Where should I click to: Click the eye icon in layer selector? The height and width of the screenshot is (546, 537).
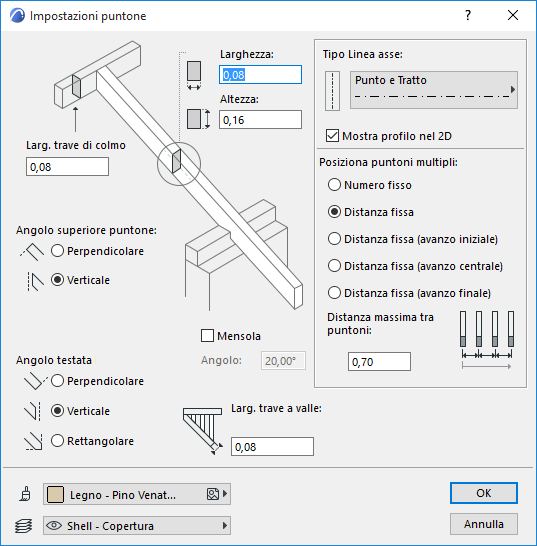pos(54,525)
